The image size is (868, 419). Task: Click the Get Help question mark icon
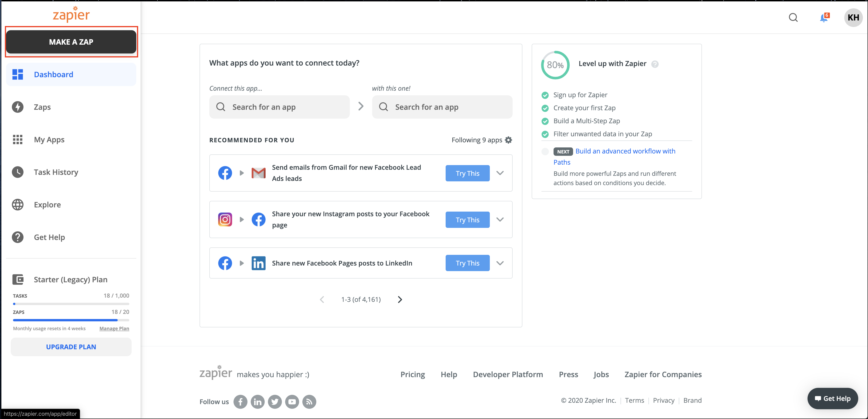pos(17,237)
